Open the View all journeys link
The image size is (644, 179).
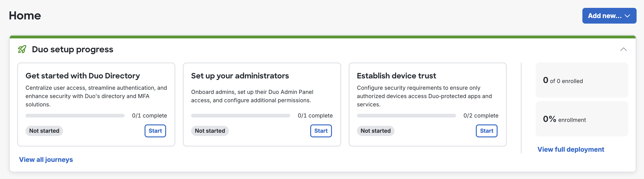tap(46, 159)
